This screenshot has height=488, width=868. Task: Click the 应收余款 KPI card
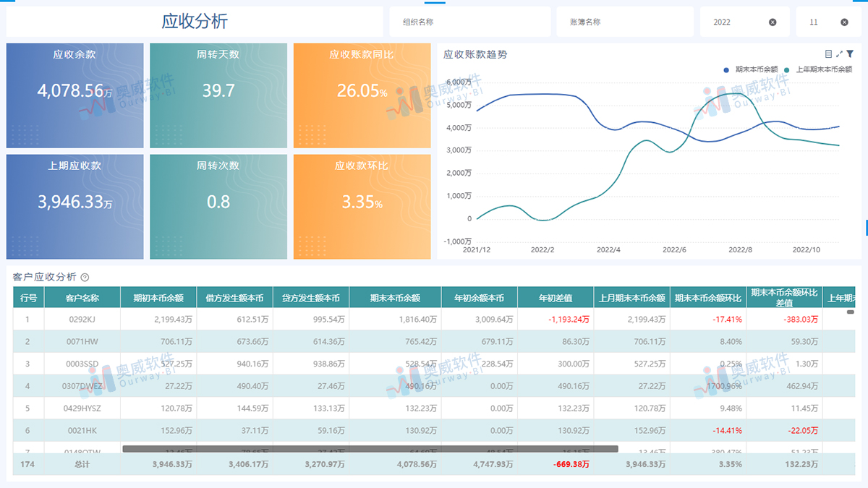click(x=74, y=95)
